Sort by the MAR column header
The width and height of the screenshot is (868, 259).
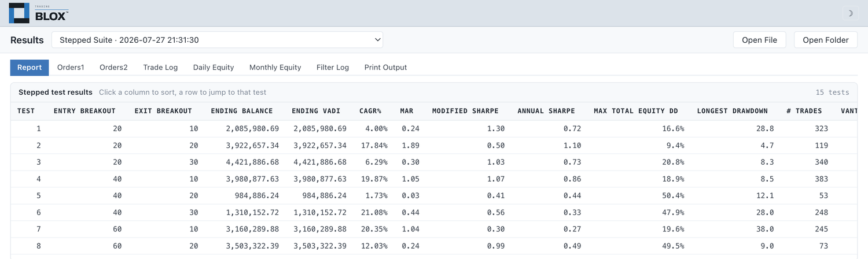point(407,111)
